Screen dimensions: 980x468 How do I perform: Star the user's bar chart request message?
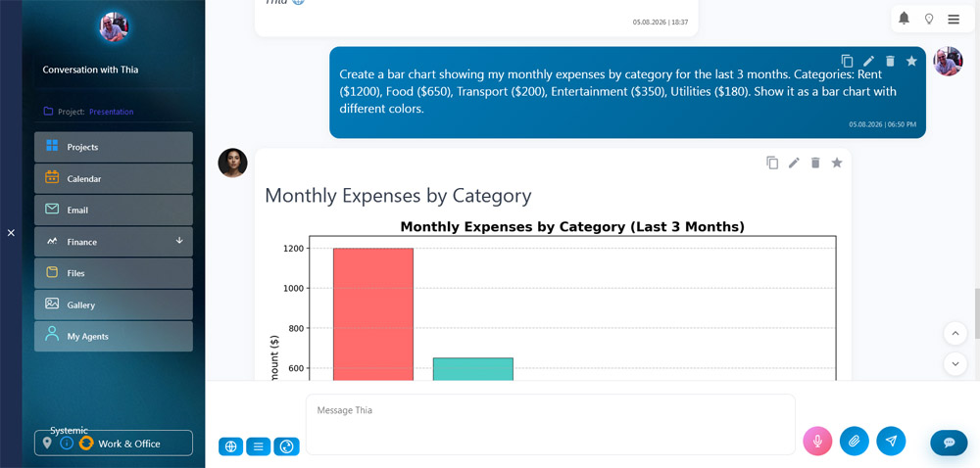[x=911, y=61]
